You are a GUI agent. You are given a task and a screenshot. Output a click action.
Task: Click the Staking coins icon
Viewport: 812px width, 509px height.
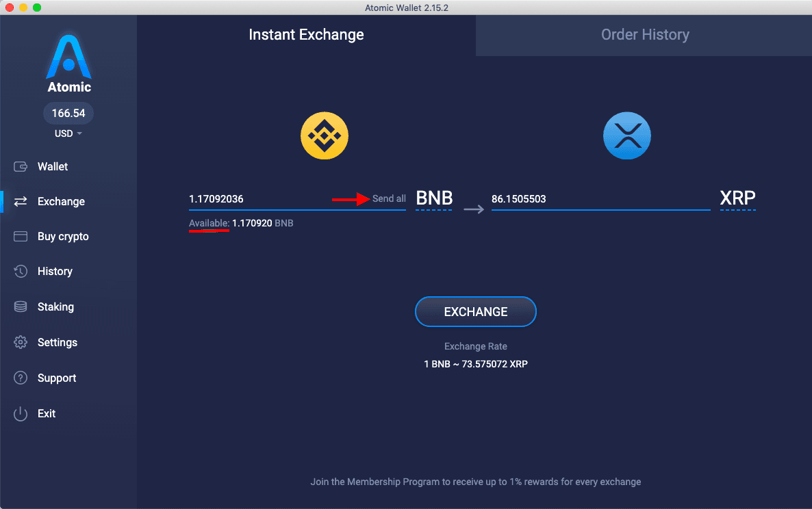(20, 306)
